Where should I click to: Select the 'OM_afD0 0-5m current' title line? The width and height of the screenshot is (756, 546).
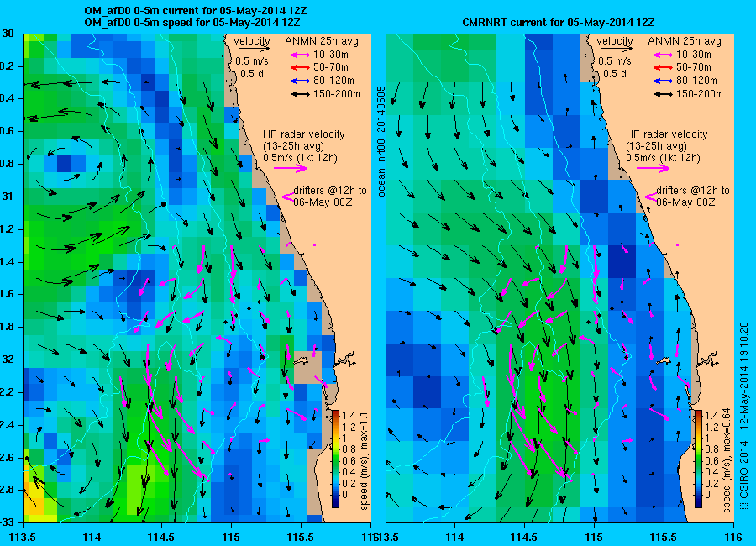coord(195,11)
